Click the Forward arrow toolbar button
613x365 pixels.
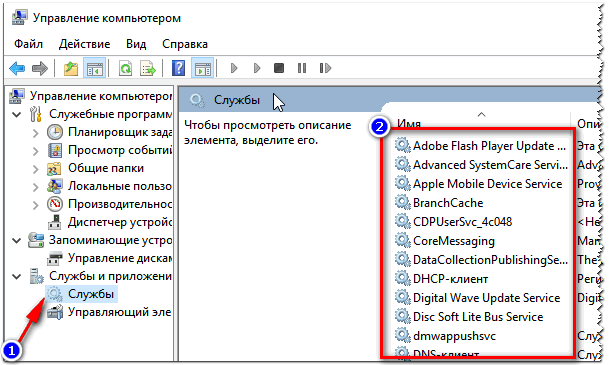(x=39, y=69)
